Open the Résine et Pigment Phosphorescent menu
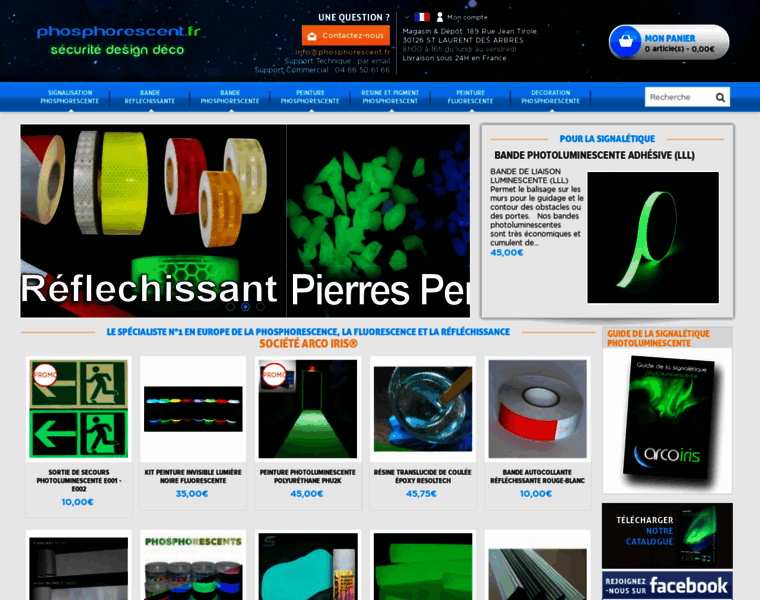This screenshot has width=760, height=600. [390, 97]
